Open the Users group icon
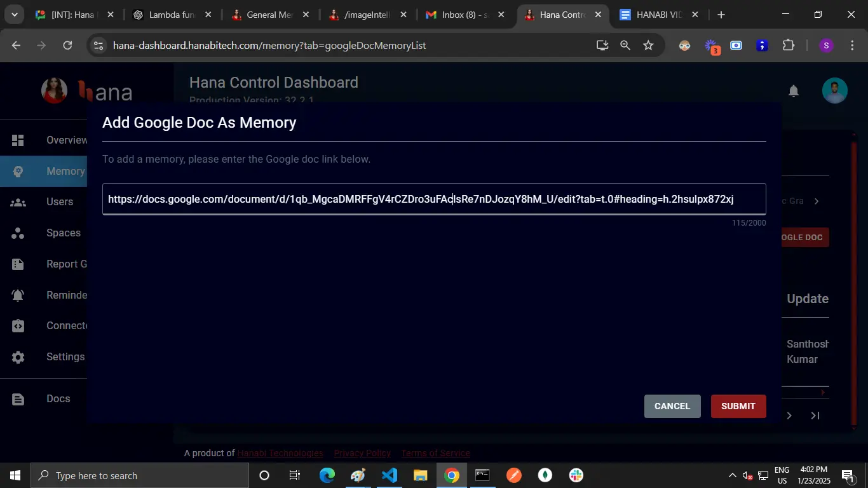 coord(18,203)
